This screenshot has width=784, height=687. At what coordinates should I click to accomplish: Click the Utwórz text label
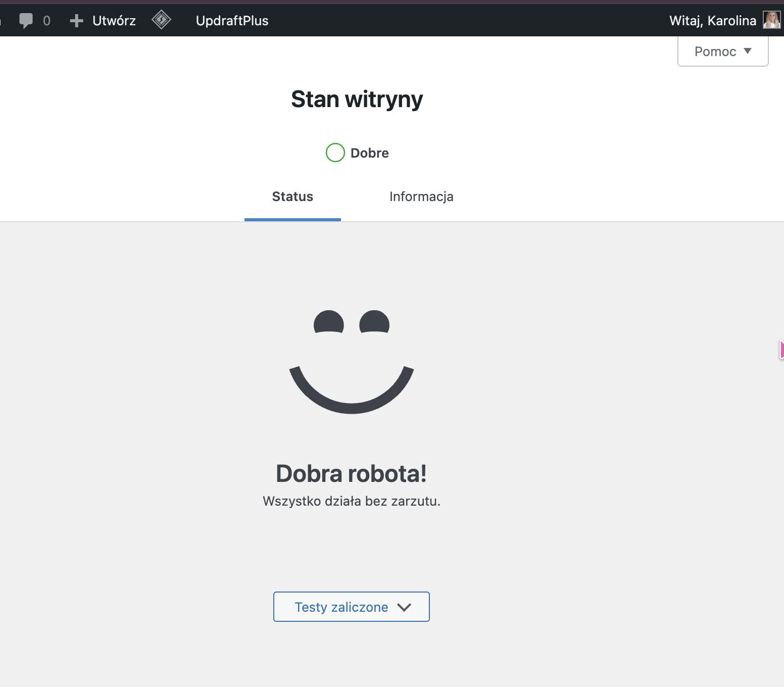[114, 21]
